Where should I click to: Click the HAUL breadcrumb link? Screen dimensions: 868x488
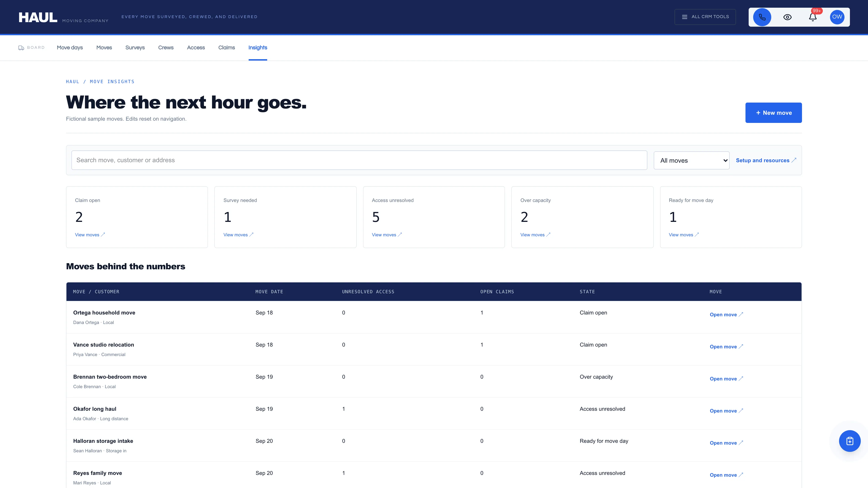[x=72, y=82]
